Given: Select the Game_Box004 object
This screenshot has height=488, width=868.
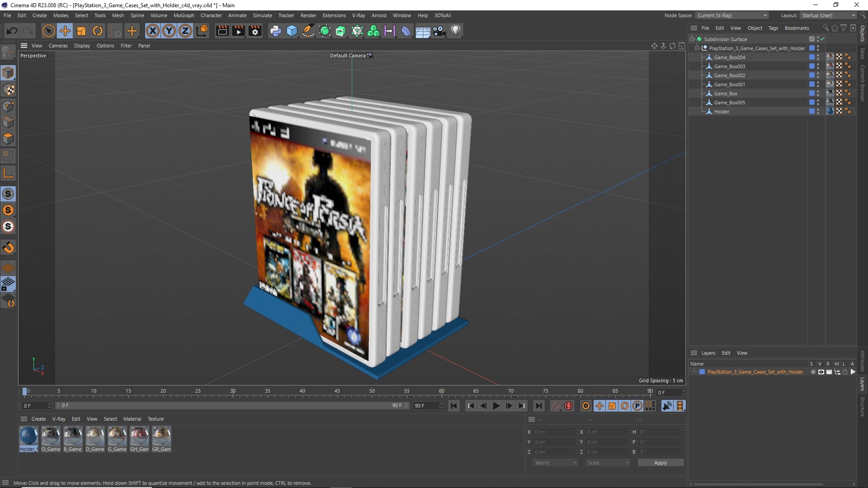Looking at the screenshot, I should coord(729,57).
